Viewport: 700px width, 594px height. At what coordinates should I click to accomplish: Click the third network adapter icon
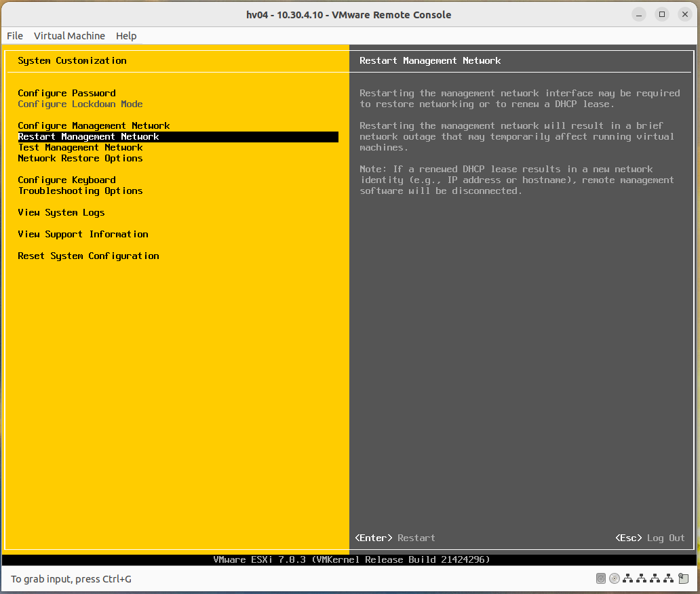655,578
